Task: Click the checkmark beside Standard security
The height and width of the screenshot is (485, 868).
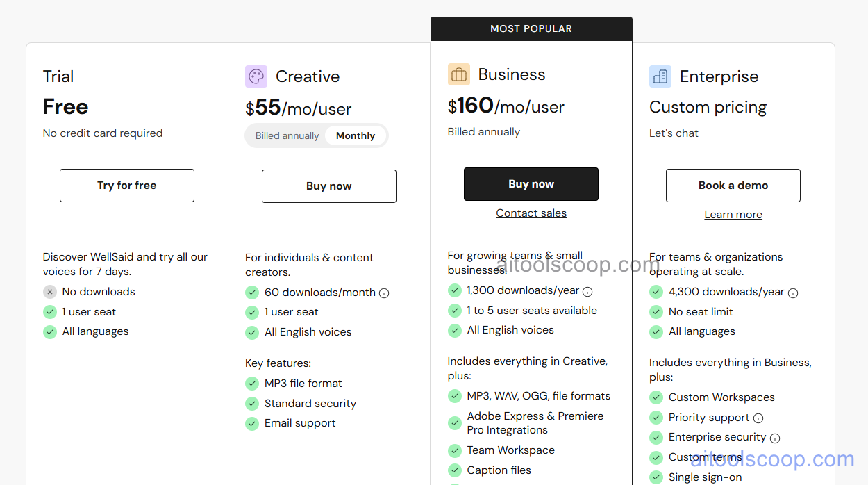Action: pyautogui.click(x=252, y=404)
